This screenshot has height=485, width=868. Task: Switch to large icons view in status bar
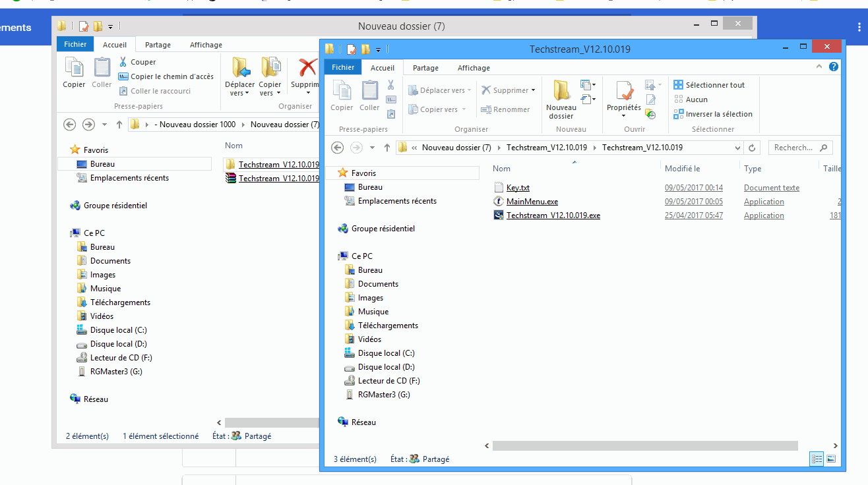click(x=831, y=459)
